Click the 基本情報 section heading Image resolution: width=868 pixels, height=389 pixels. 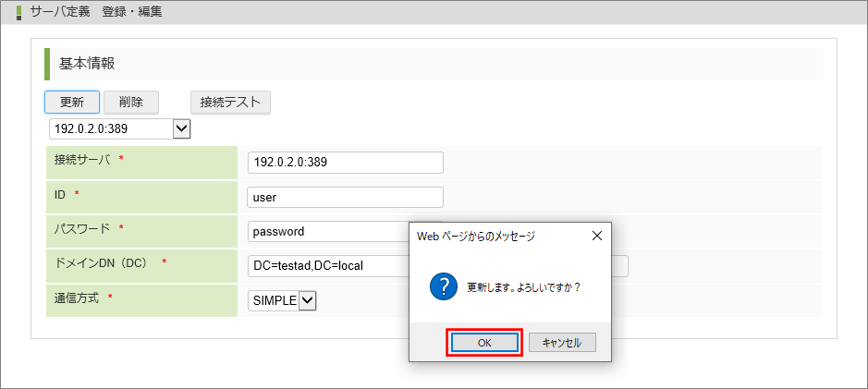tap(87, 64)
